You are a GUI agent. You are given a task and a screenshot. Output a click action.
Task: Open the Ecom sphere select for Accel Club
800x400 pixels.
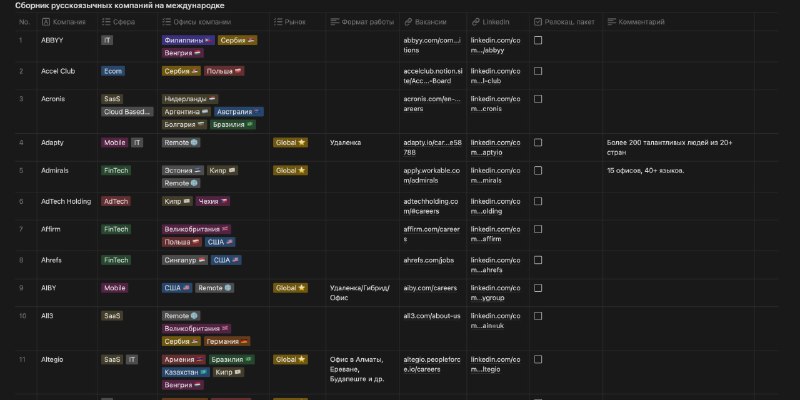113,72
